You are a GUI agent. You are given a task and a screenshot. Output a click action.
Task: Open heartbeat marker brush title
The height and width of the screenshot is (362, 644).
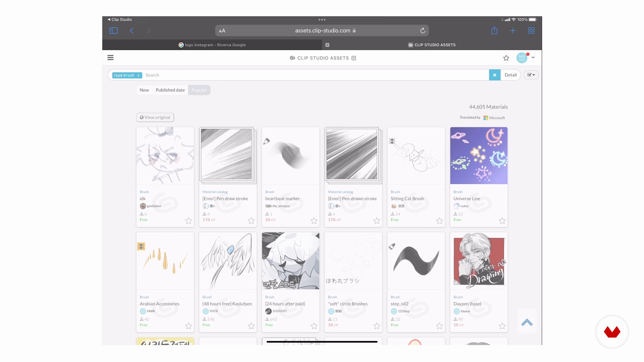[x=282, y=199]
